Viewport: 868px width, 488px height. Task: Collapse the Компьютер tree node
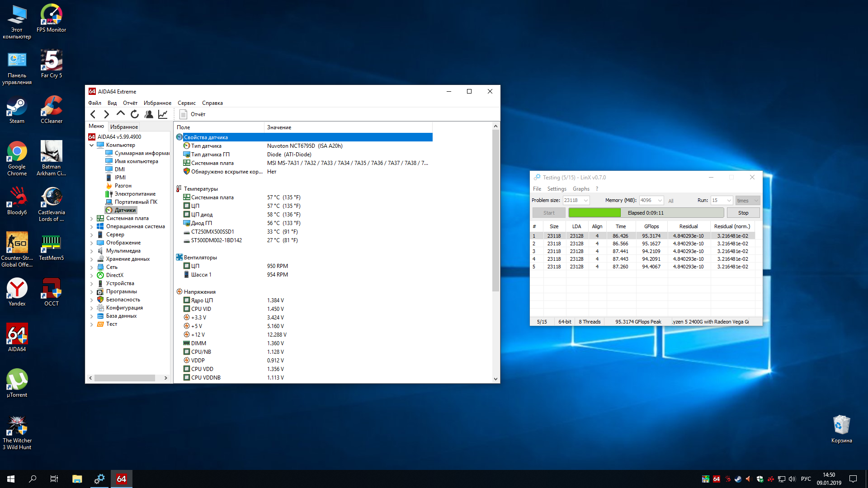[92, 145]
